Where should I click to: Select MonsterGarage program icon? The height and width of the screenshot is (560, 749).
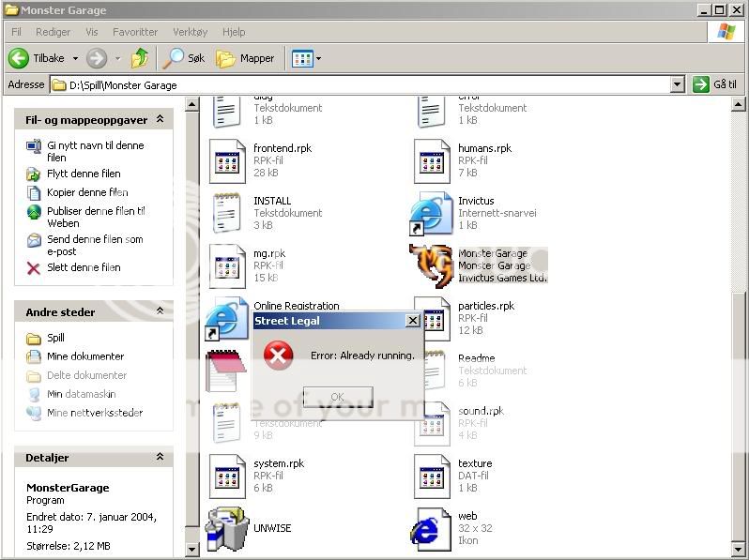click(431, 265)
